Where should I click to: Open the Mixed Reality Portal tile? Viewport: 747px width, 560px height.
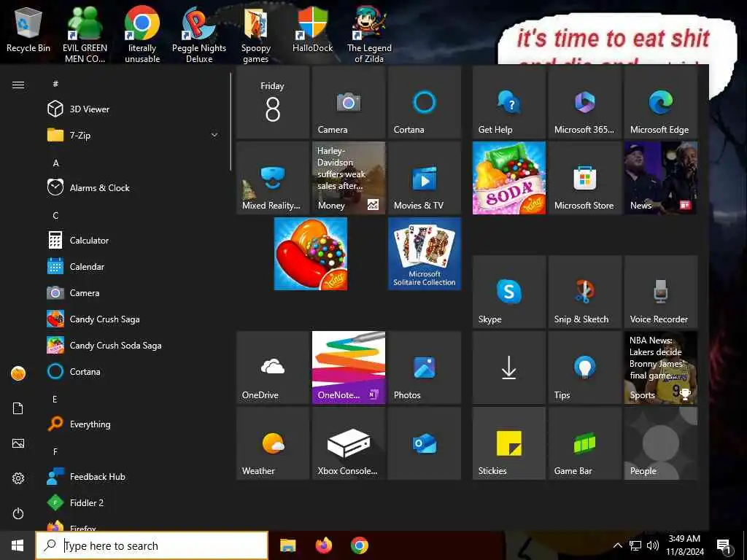pos(273,178)
